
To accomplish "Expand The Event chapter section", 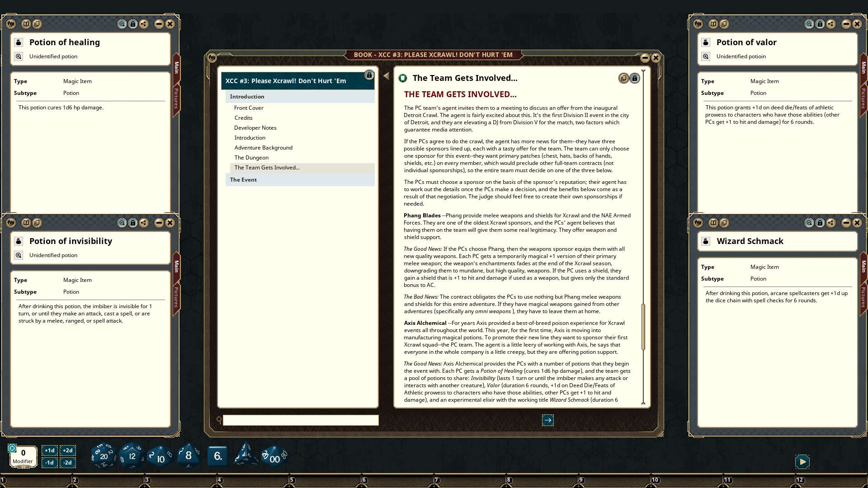I will 243,180.
